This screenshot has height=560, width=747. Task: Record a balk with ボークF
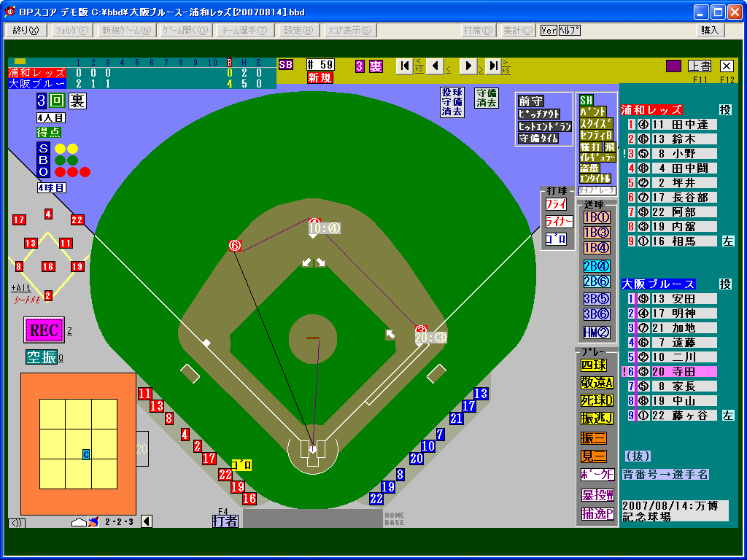[597, 475]
